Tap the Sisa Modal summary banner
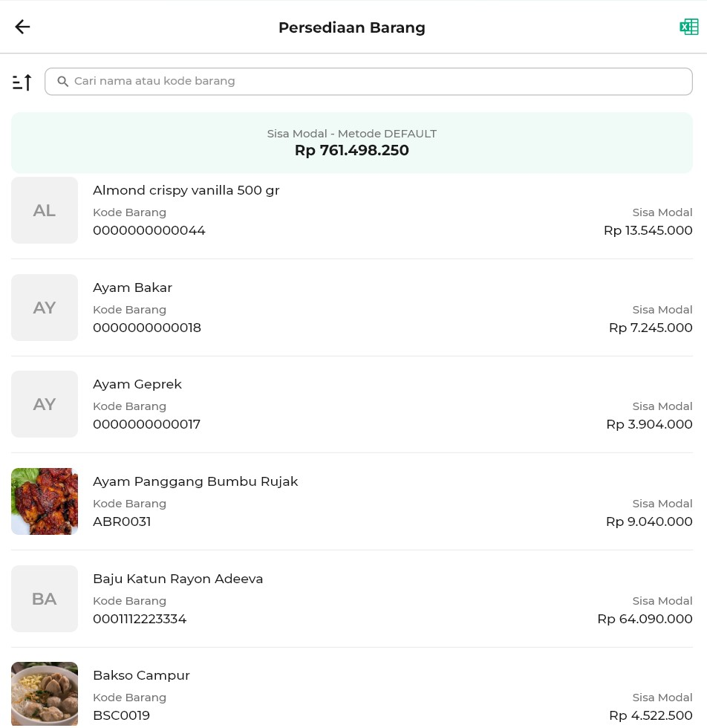707x728 pixels. click(x=352, y=143)
